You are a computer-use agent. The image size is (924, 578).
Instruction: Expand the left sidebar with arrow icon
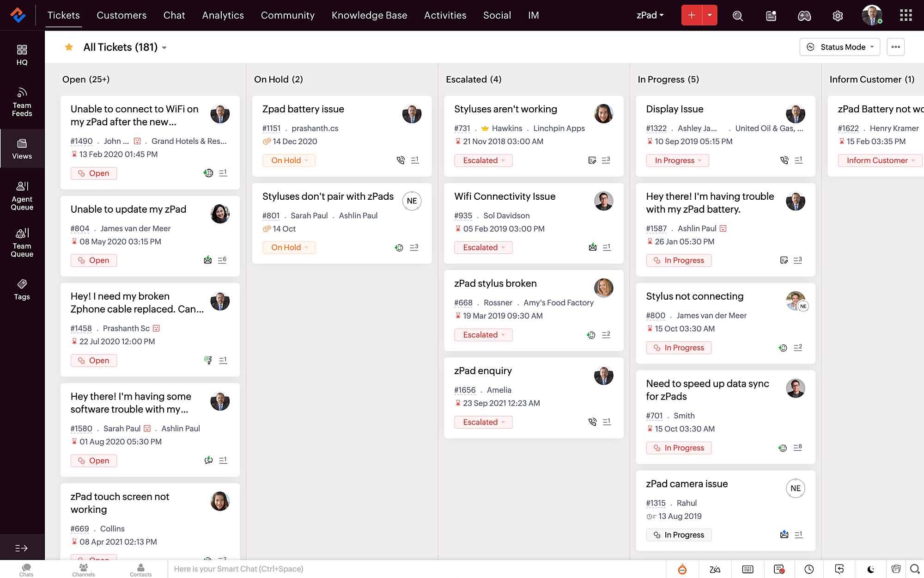tap(21, 548)
